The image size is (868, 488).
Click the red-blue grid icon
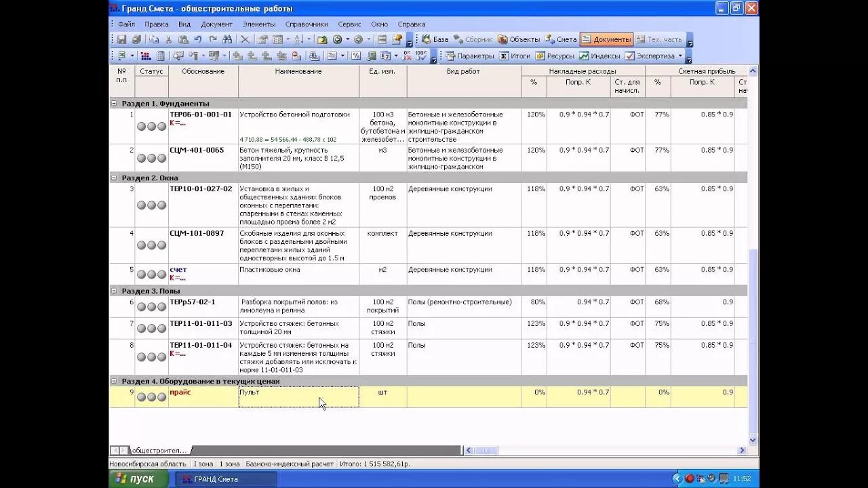click(146, 56)
